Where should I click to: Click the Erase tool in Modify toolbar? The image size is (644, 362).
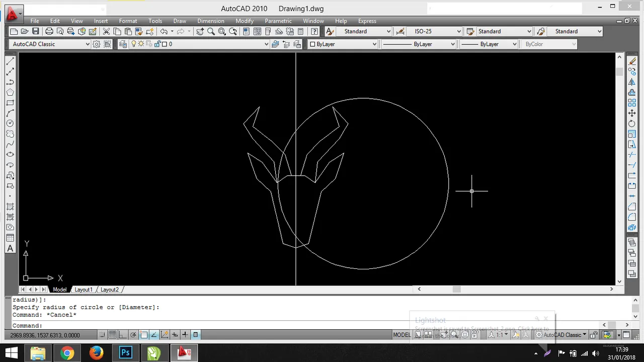632,61
